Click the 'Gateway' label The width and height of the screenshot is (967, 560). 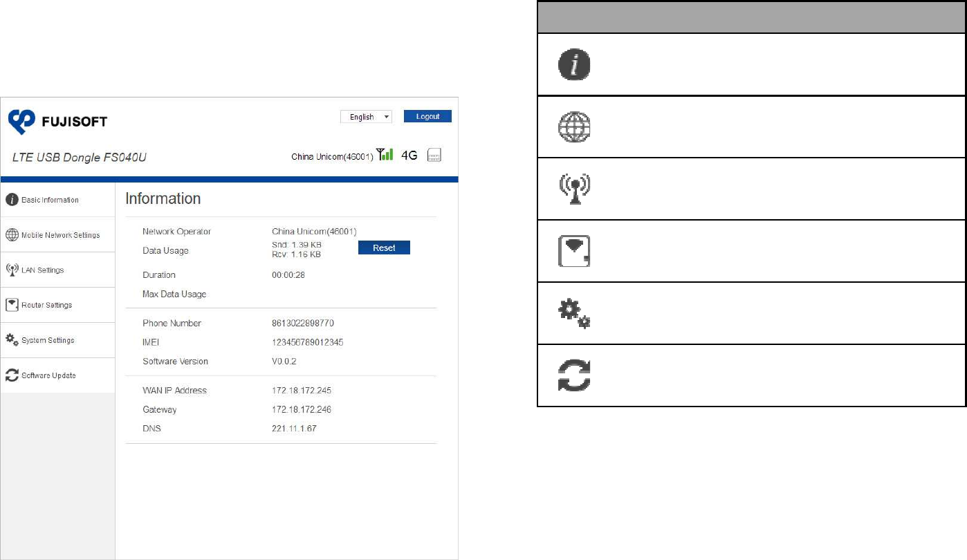(x=159, y=410)
